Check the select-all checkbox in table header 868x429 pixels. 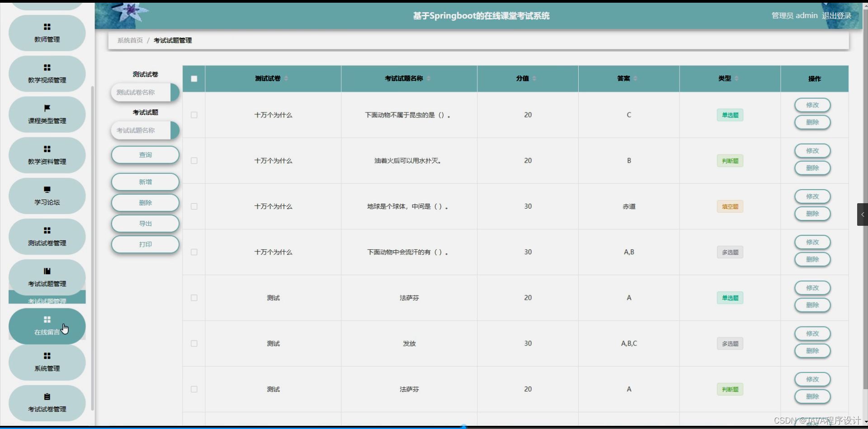(193, 79)
